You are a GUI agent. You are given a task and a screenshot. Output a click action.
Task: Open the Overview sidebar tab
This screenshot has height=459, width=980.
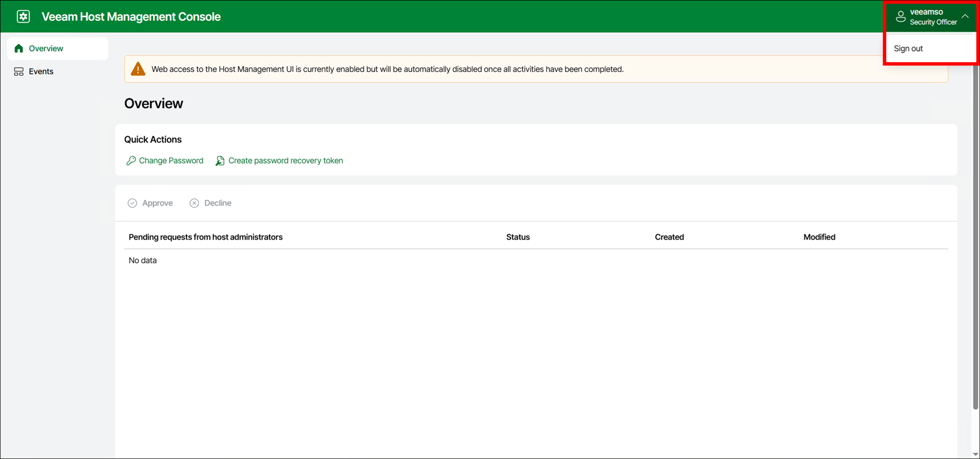pos(46,49)
